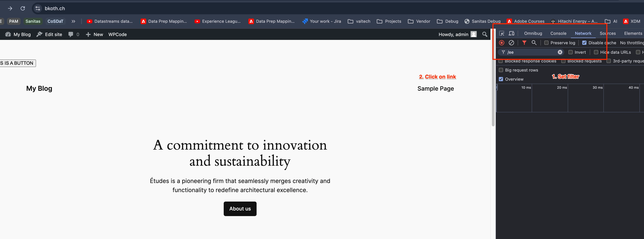The image size is (644, 239).
Task: Expand the hidden bookmarks chevron
Action: [x=73, y=22]
